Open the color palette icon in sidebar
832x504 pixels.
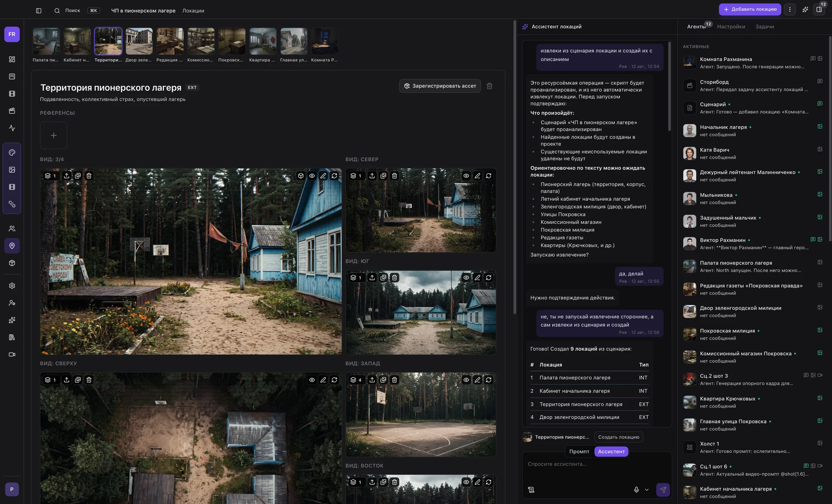coord(12,153)
